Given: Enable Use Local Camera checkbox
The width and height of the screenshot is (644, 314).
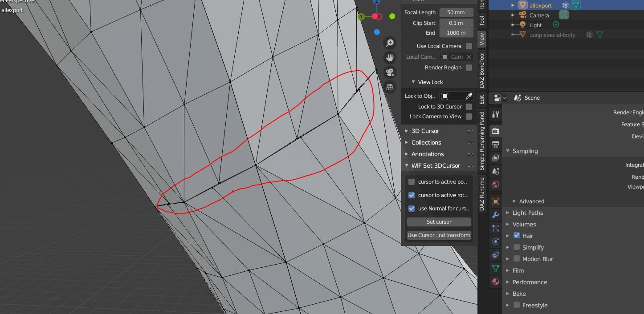Looking at the screenshot, I should pyautogui.click(x=469, y=46).
